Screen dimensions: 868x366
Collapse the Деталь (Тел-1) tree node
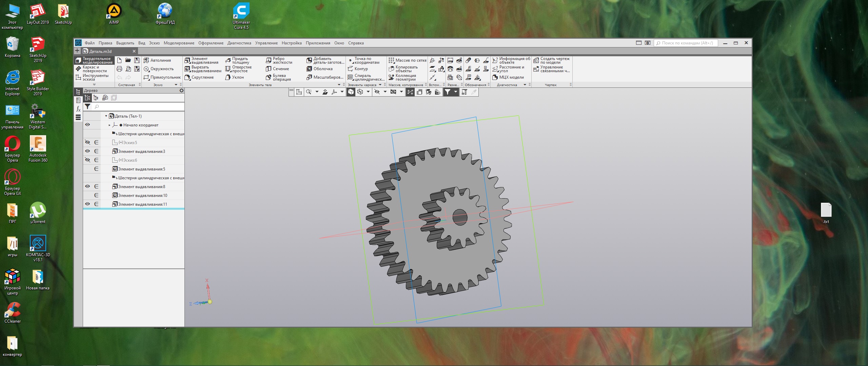click(106, 116)
